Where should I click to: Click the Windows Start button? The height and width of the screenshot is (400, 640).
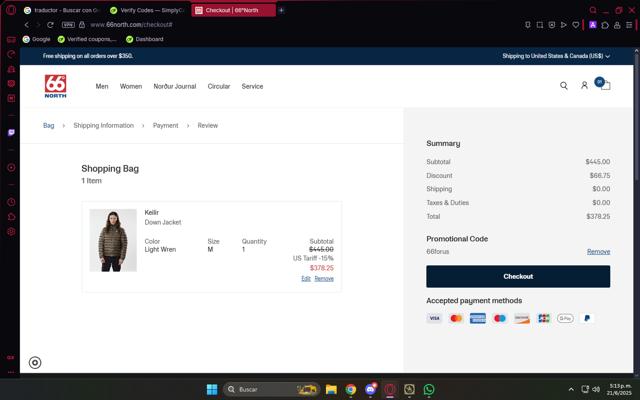pyautogui.click(x=212, y=389)
